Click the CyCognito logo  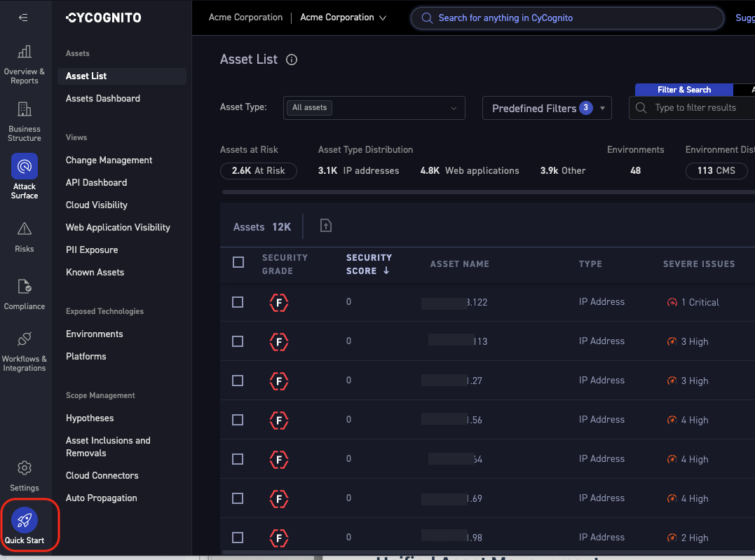click(104, 18)
